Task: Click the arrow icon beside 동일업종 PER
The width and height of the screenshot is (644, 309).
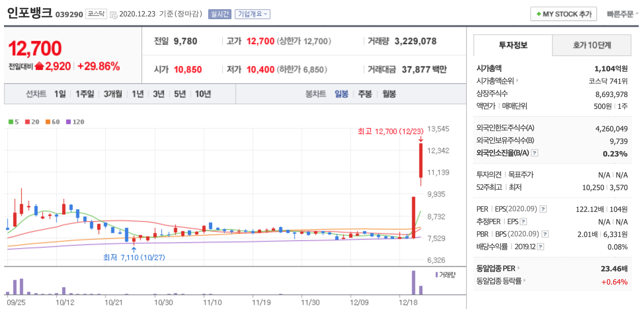Action: coord(519,268)
